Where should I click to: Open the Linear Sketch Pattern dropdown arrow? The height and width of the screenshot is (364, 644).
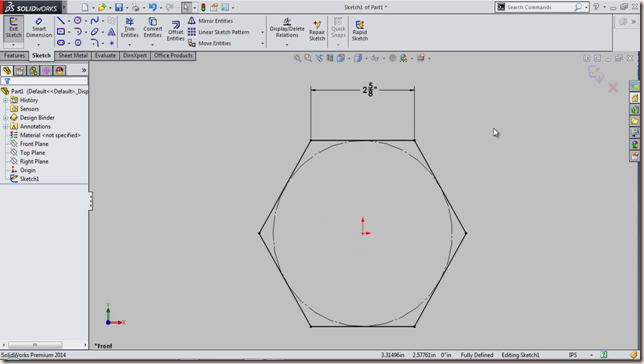(262, 32)
